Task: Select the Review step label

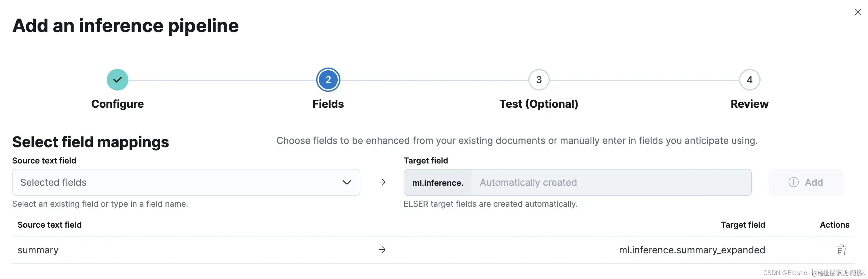Action: pos(749,104)
